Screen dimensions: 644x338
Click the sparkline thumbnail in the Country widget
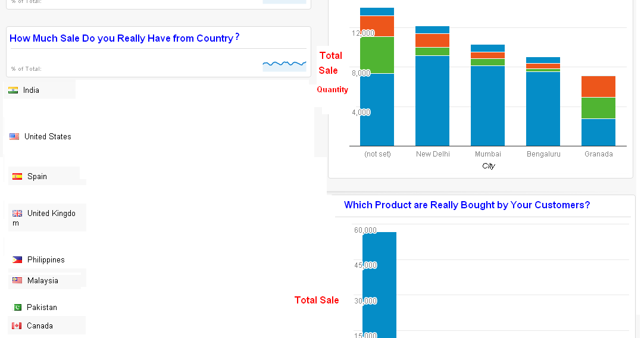pyautogui.click(x=285, y=65)
